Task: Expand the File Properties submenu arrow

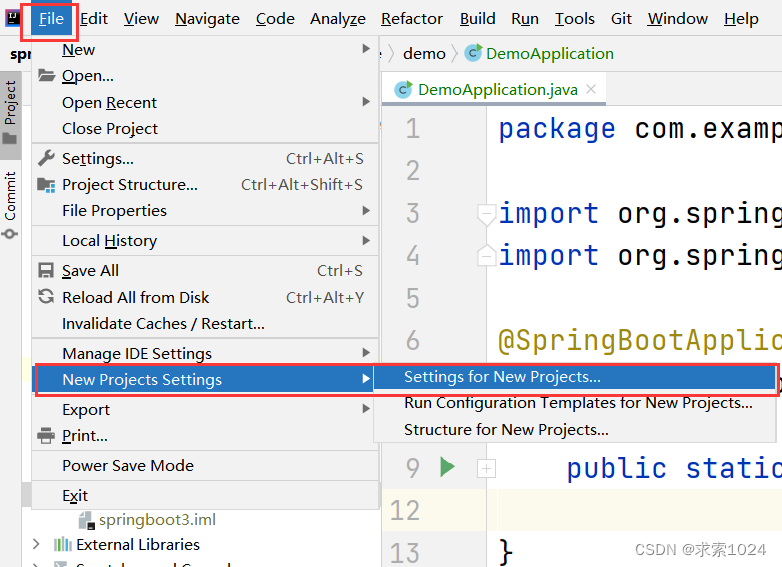Action: tap(366, 210)
